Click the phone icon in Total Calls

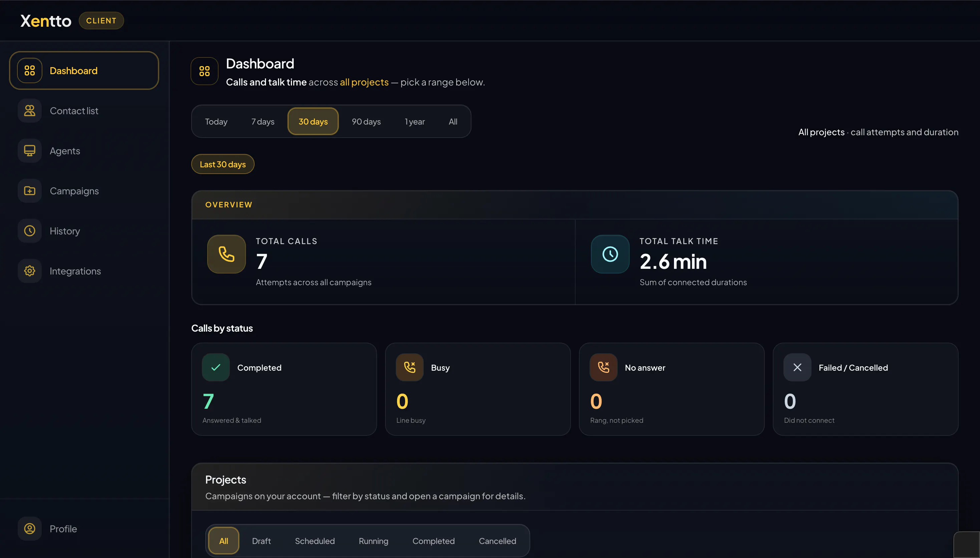pyautogui.click(x=226, y=254)
